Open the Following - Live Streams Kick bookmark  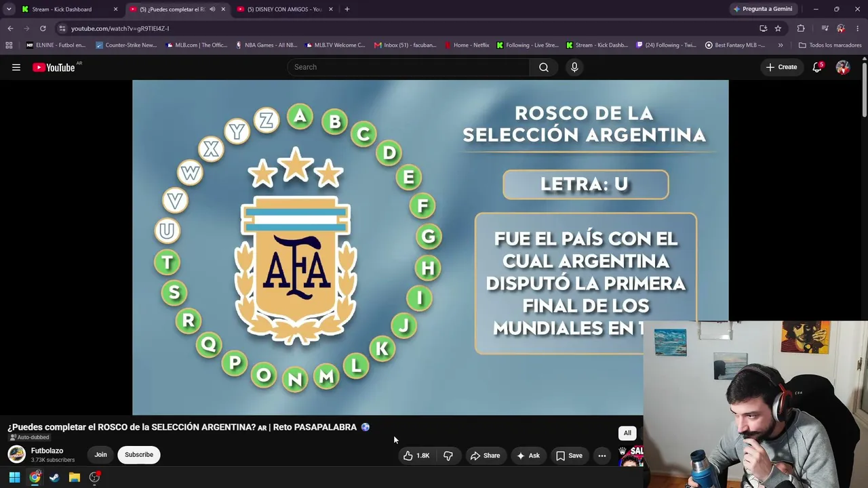(x=528, y=45)
